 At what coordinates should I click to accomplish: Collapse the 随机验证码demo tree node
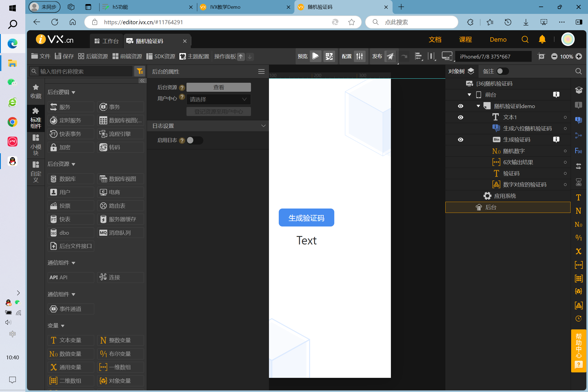[x=478, y=106]
